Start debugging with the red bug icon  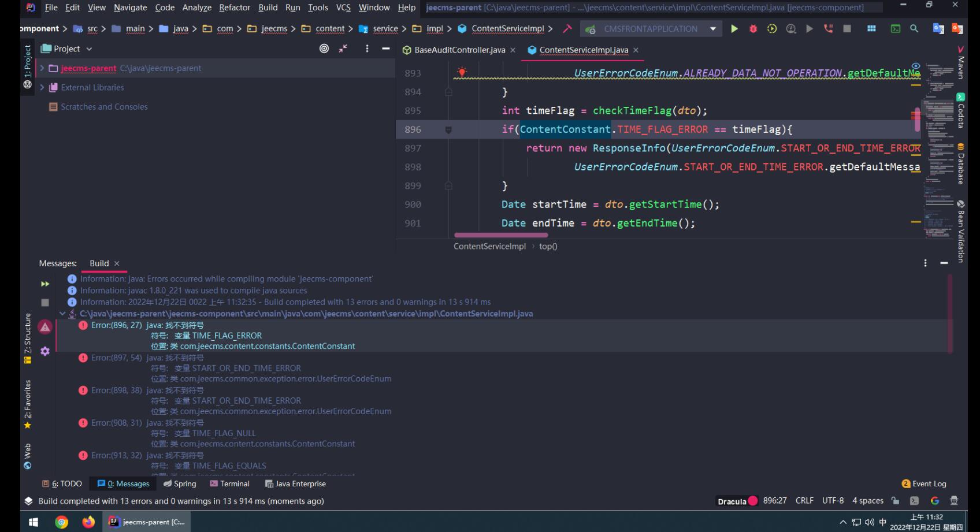pyautogui.click(x=753, y=29)
